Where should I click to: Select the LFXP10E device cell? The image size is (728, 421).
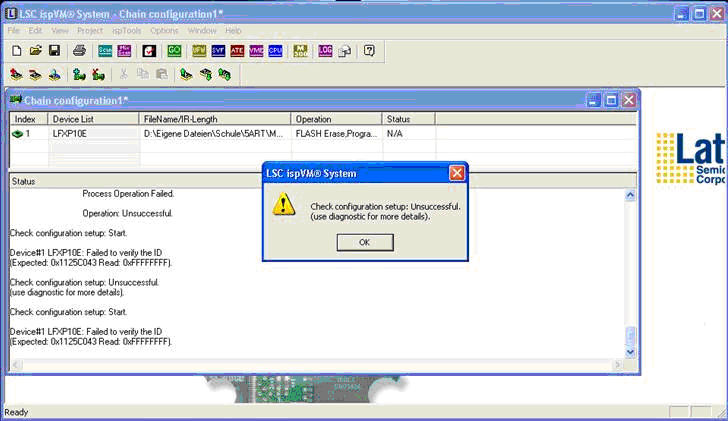(x=93, y=134)
